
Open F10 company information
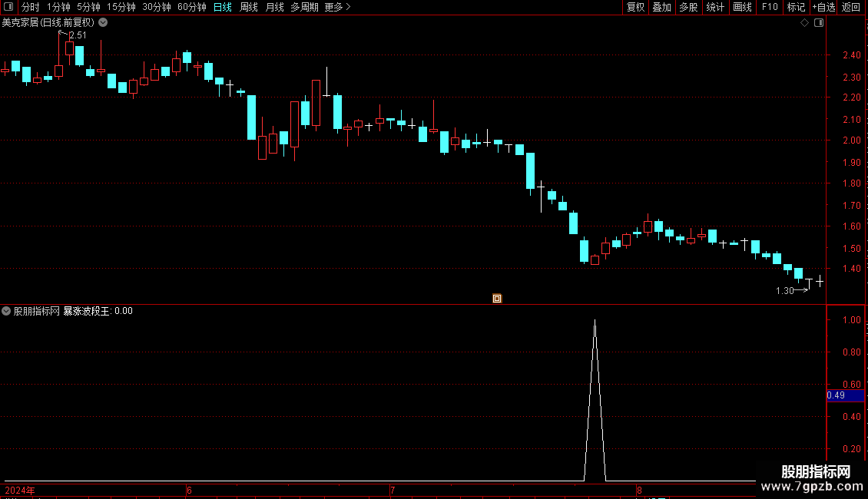tap(770, 7)
